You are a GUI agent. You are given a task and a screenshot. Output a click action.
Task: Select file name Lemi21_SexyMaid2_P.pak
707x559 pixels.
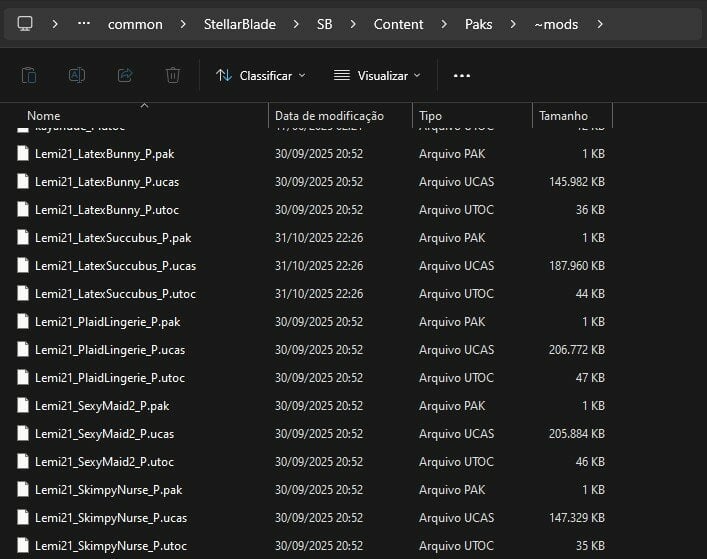coord(102,406)
